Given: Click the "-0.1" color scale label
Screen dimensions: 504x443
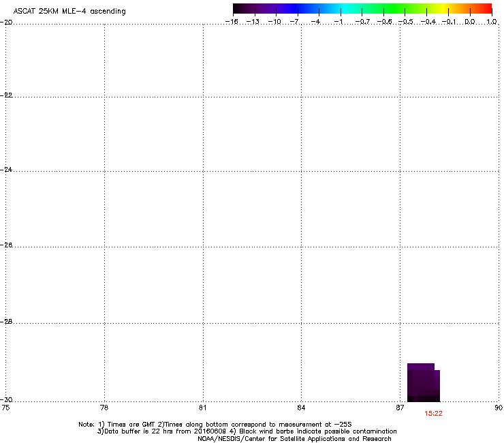Looking at the screenshot, I should (x=449, y=22).
